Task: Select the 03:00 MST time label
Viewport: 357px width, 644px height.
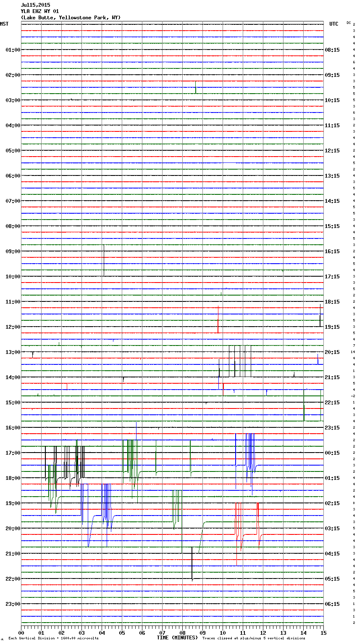Action: (13, 100)
